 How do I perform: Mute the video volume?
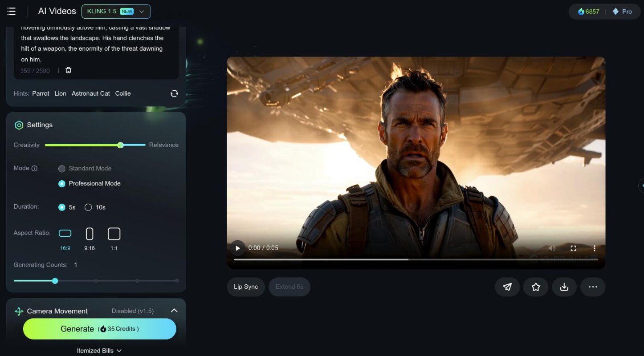coord(552,248)
